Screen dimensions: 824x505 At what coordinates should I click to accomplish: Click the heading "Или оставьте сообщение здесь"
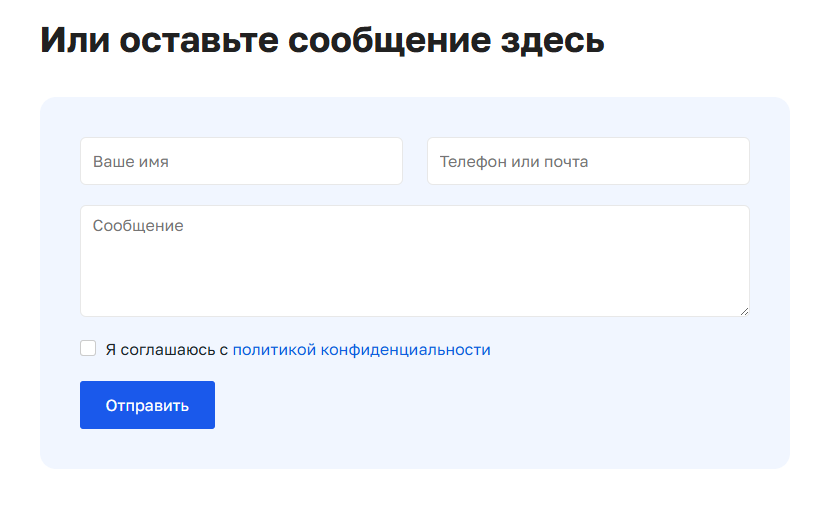click(322, 40)
